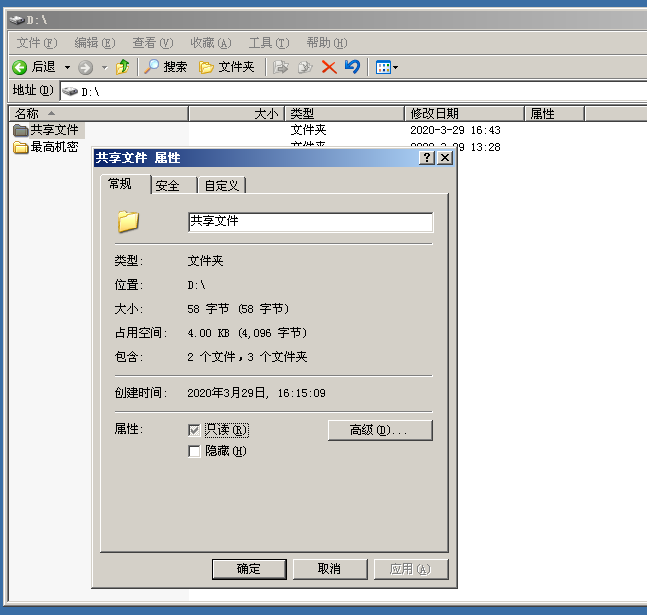Image resolution: width=647 pixels, height=615 pixels.
Task: Sort by the 属性 column header
Action: click(554, 114)
